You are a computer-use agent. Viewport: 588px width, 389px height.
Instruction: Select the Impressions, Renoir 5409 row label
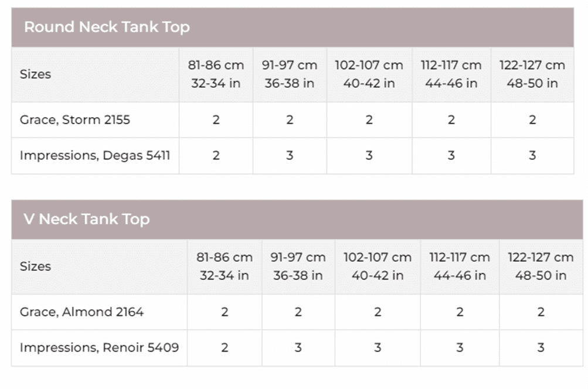[x=99, y=348]
